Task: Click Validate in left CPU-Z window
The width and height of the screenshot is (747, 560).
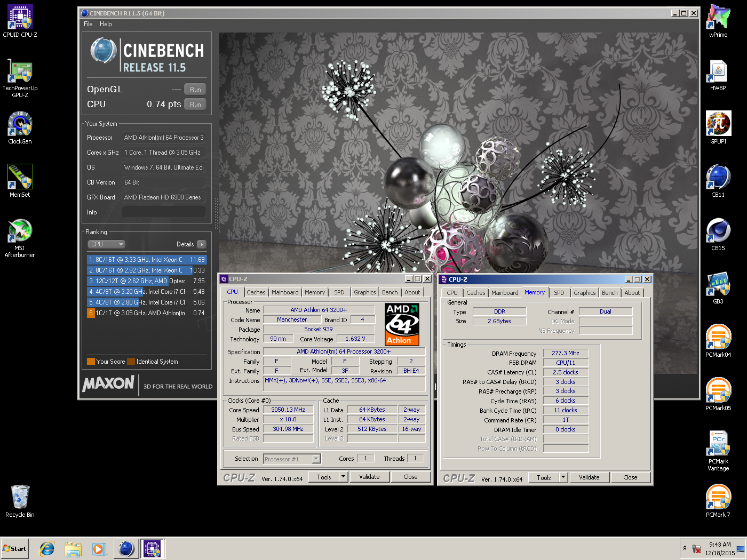Action: [369, 477]
